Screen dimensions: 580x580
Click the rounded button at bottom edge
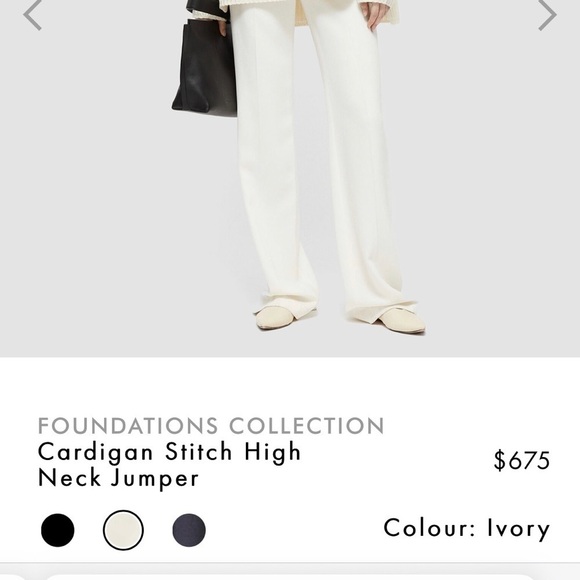coord(290,577)
